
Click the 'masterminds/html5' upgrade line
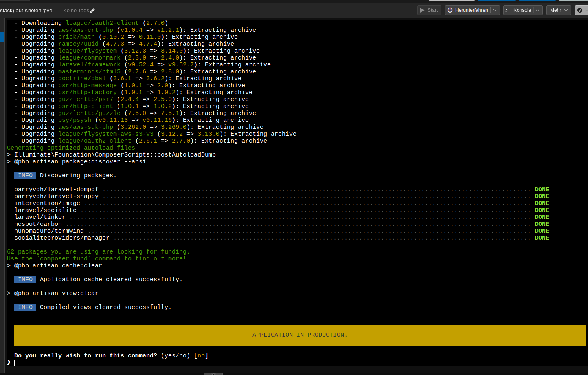135,72
